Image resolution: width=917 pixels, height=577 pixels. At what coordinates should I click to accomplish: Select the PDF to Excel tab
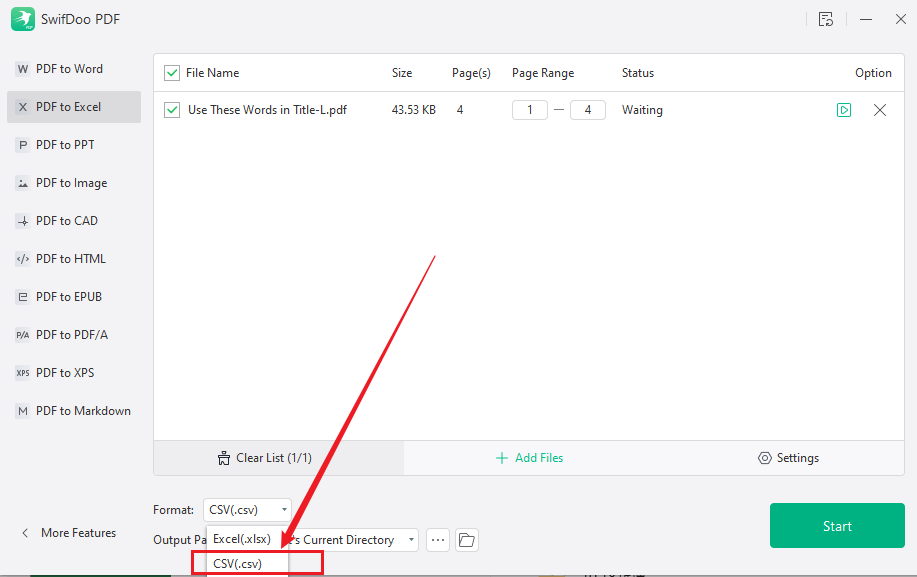pos(74,107)
